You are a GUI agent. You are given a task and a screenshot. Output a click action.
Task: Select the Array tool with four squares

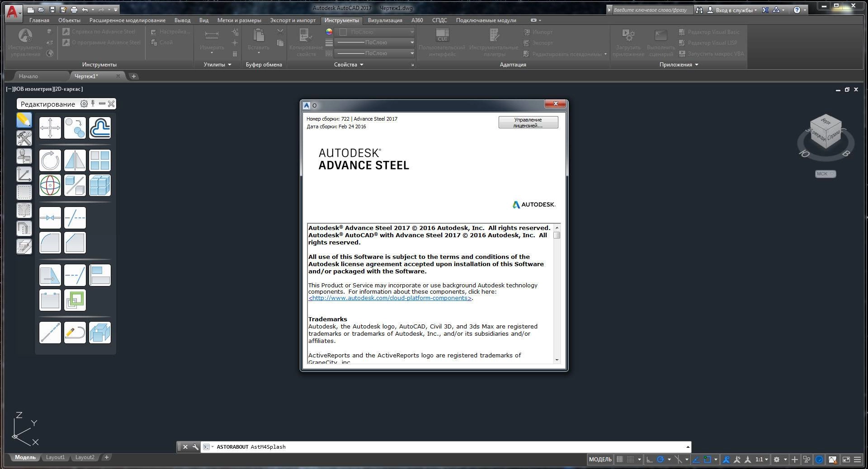coord(100,160)
